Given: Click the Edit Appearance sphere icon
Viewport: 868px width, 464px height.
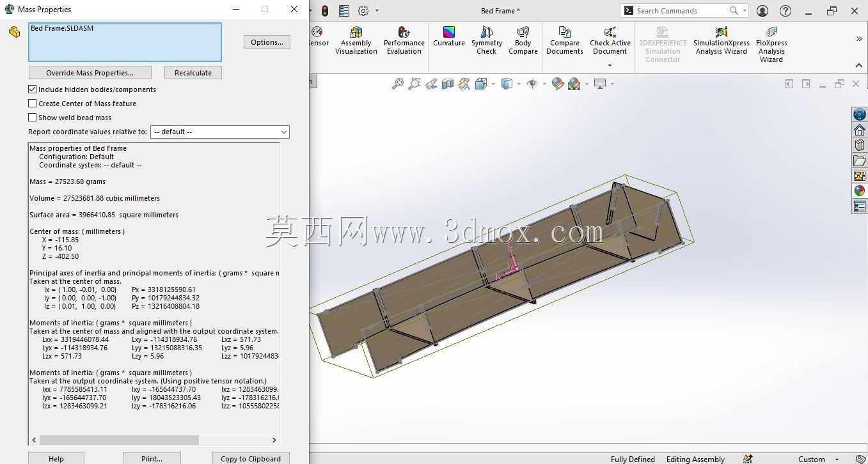Looking at the screenshot, I should 557,84.
